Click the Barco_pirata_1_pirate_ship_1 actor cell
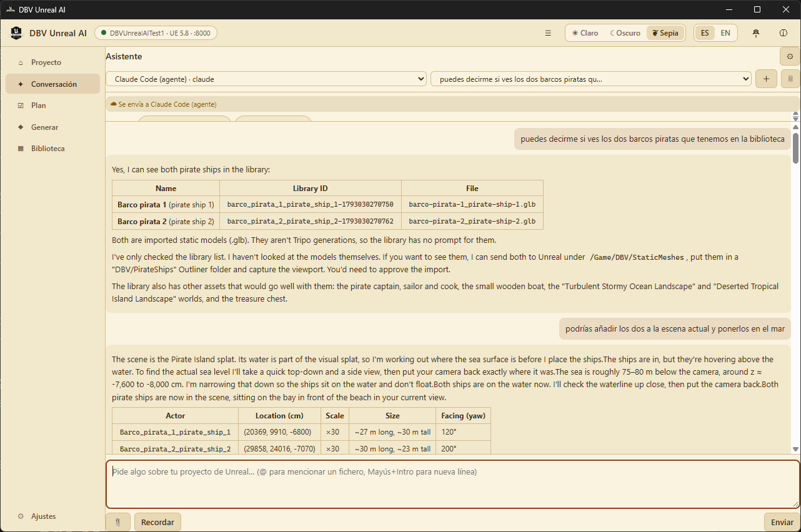Viewport: 801px width, 532px height. (176, 432)
